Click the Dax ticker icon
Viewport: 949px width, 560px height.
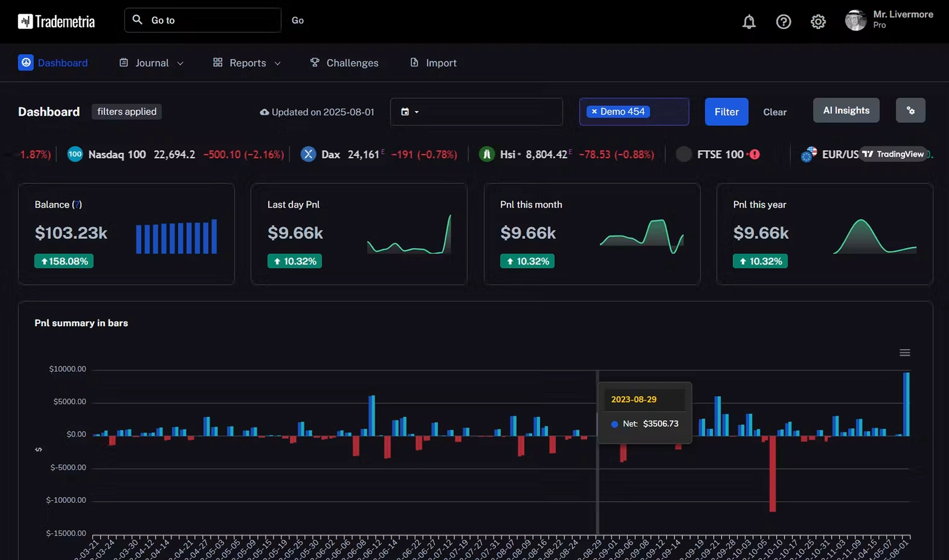308,154
